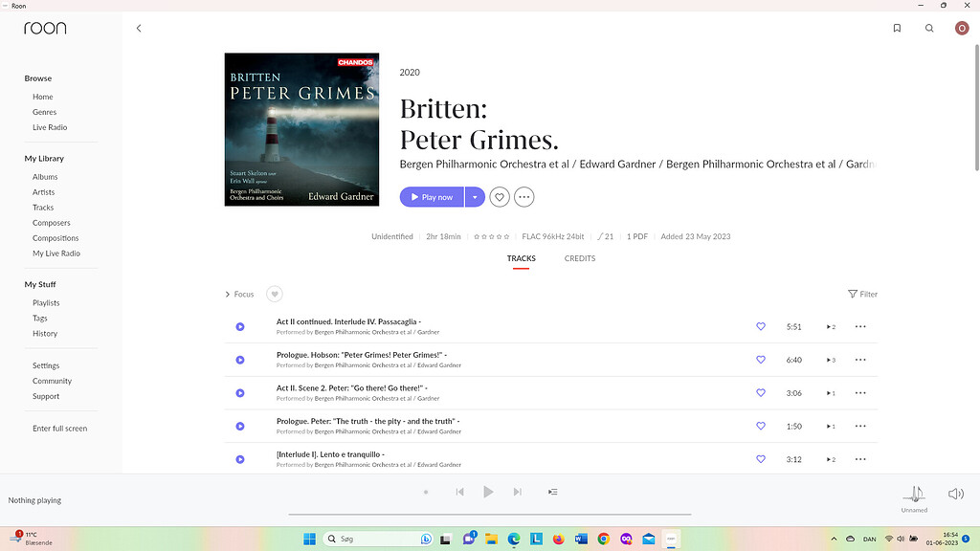The image size is (980, 551).
Task: Open the Play now dropdown arrow
Action: point(475,196)
